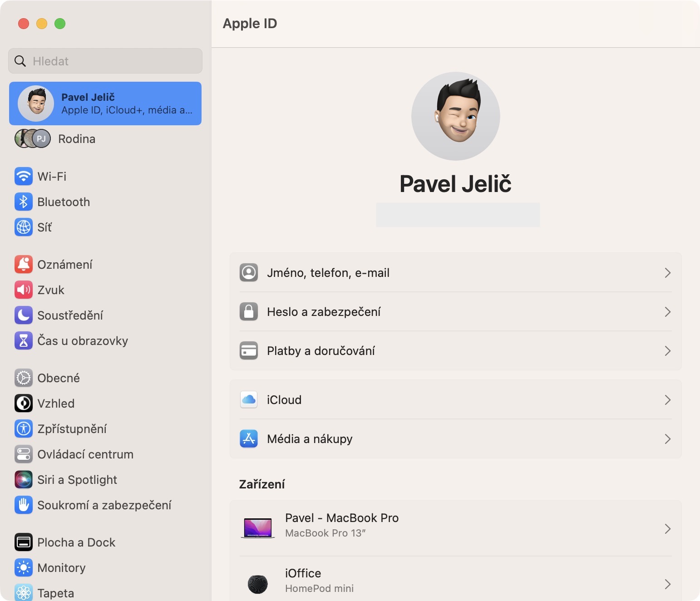The image size is (700, 601).
Task: Select Síť label in sidebar
Action: pyautogui.click(x=44, y=227)
